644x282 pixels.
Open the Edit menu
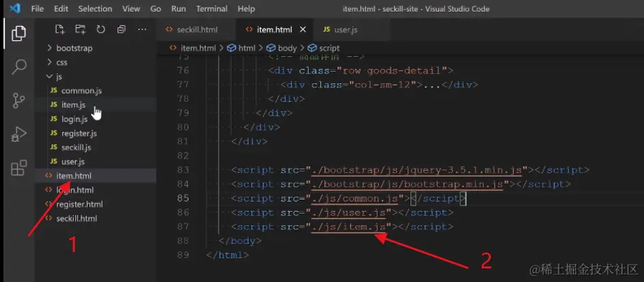coord(61,9)
